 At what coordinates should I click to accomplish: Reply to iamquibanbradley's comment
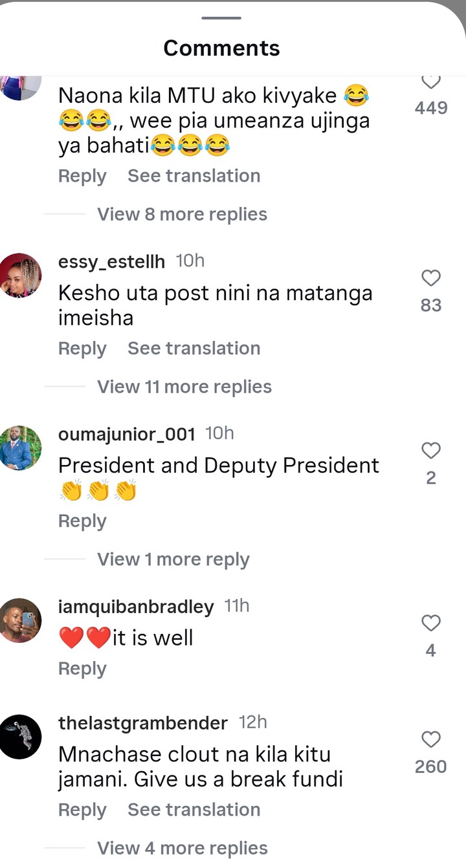(82, 669)
